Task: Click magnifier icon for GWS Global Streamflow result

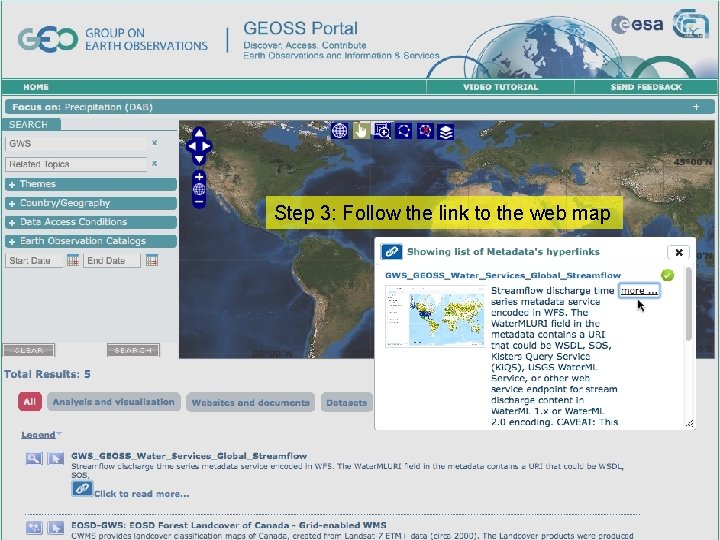Action: pos(34,458)
